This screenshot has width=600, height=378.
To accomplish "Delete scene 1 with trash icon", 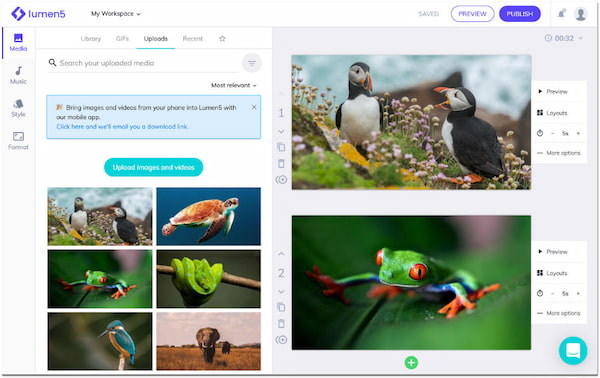I will pos(281,164).
